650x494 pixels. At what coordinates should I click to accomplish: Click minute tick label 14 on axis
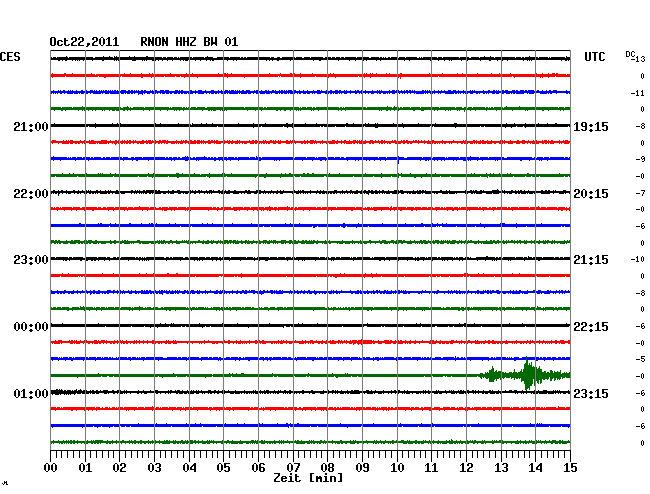tap(535, 468)
